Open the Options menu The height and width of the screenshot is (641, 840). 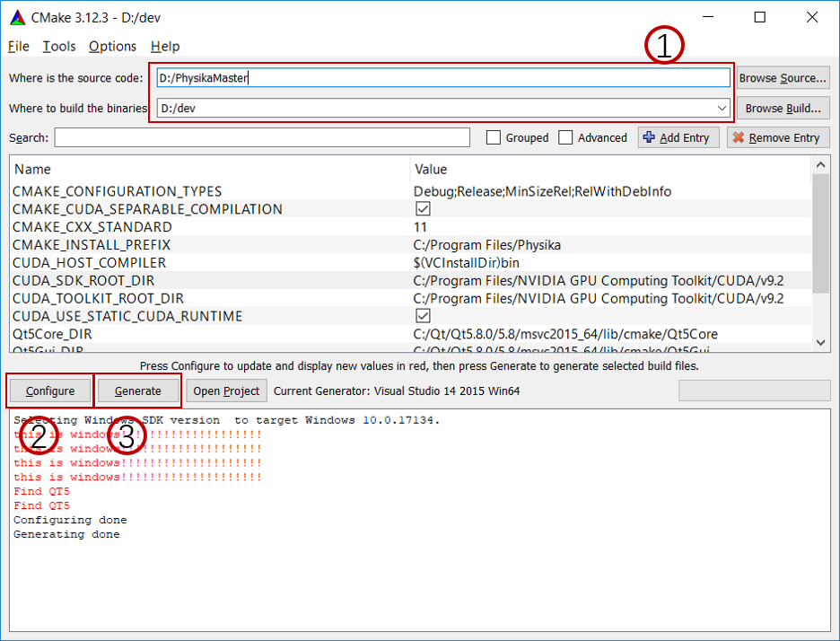112,47
